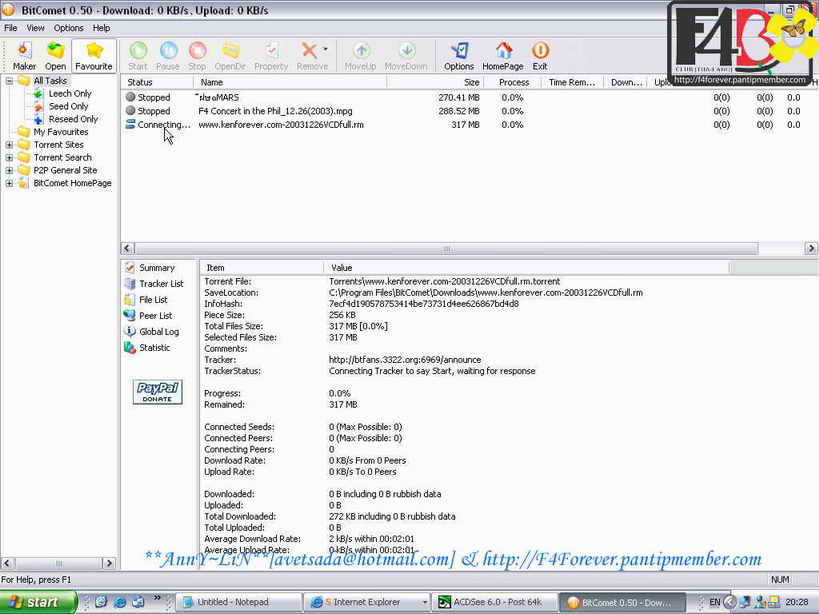Open the Options toolbar icon

tap(459, 56)
